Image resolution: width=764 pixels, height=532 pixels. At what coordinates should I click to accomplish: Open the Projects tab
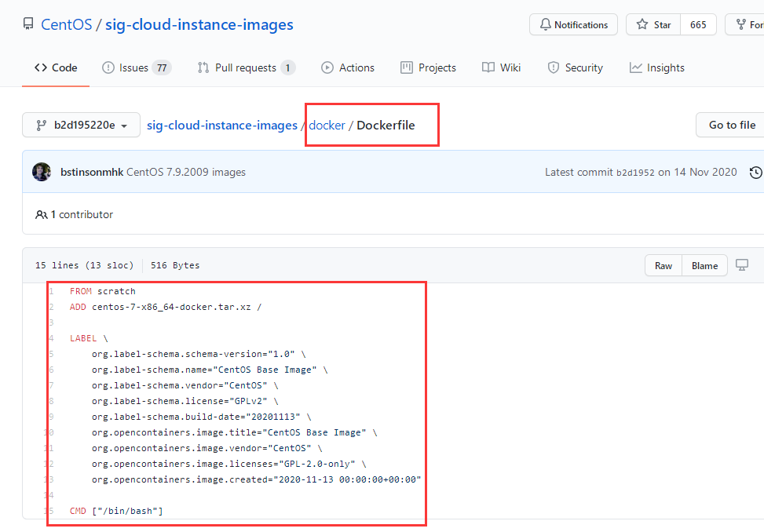pyautogui.click(x=428, y=67)
